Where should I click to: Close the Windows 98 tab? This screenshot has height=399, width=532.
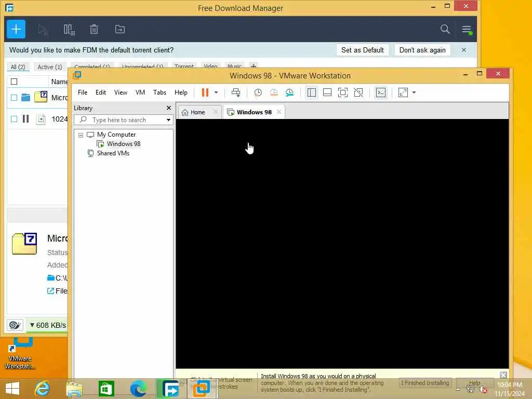click(279, 112)
